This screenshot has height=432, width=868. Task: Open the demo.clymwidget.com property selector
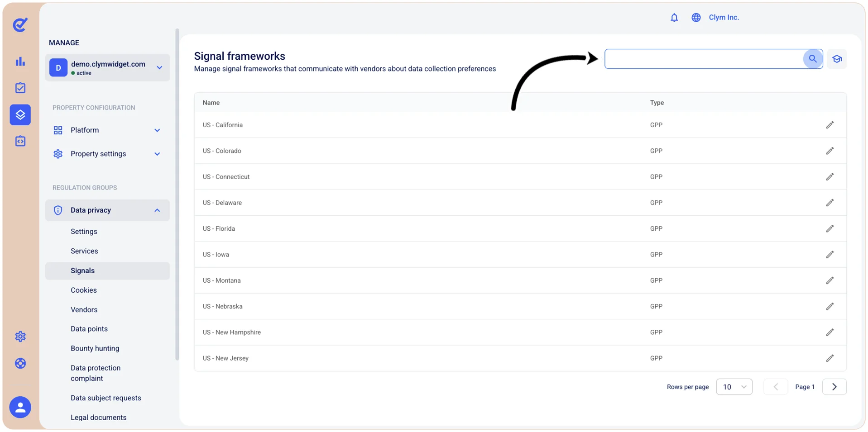(107, 68)
